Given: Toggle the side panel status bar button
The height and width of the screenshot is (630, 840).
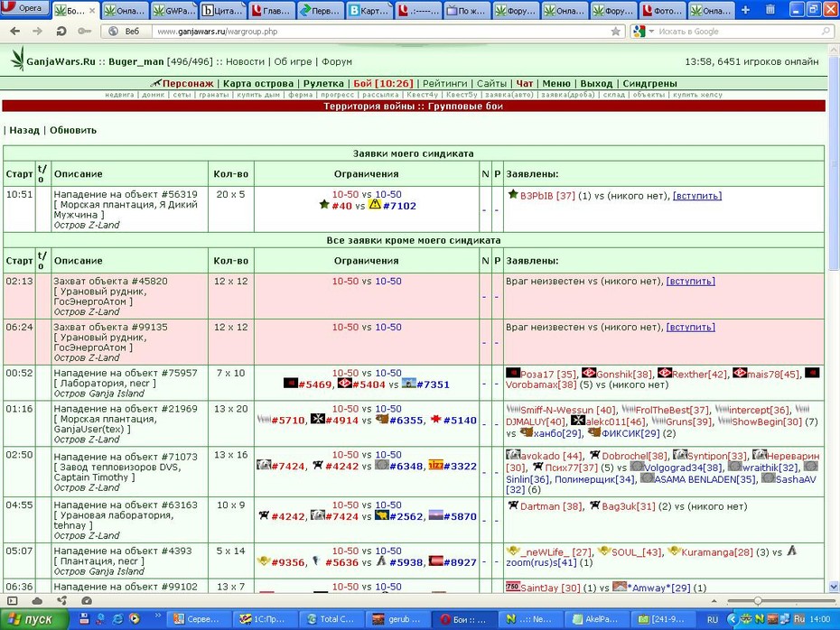Looking at the screenshot, I should point(13,601).
